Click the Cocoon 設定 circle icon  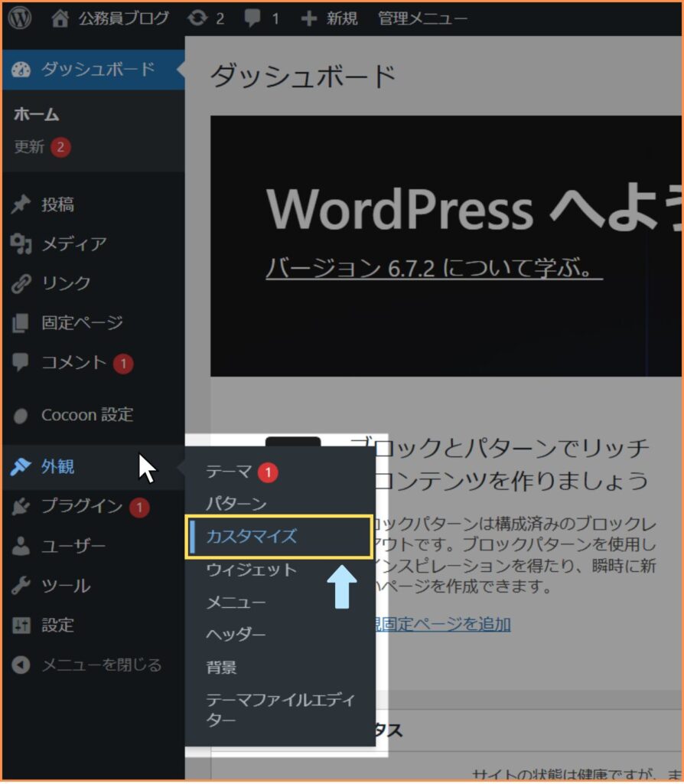21,416
